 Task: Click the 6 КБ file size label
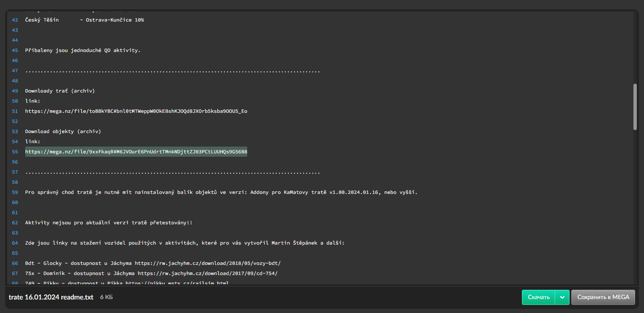pos(106,297)
